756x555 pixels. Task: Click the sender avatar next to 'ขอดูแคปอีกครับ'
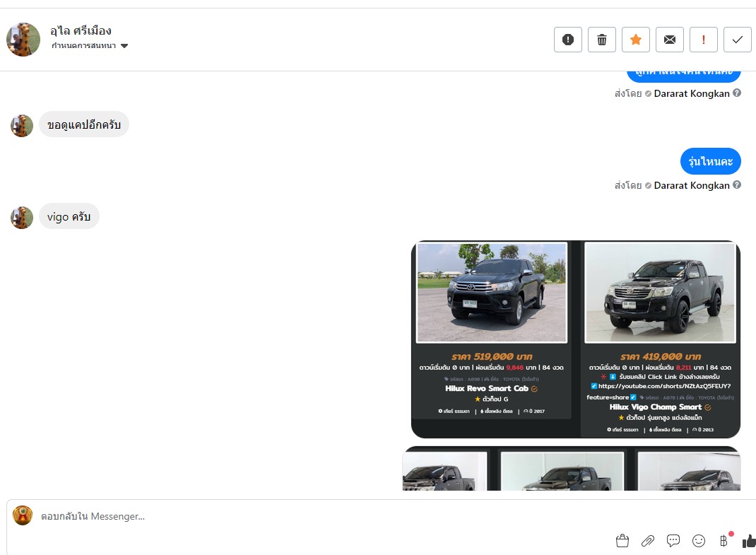pos(22,126)
